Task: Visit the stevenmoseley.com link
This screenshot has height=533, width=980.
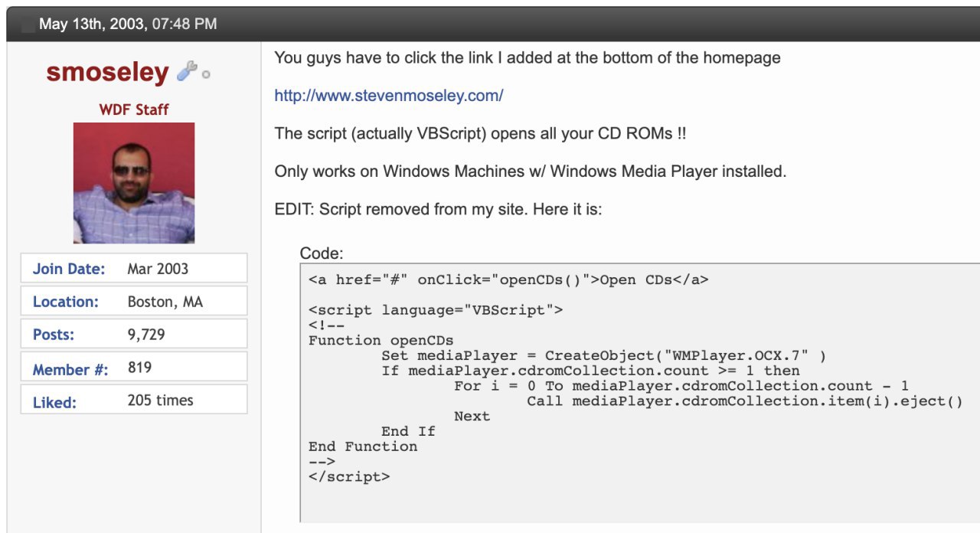Action: click(x=389, y=96)
